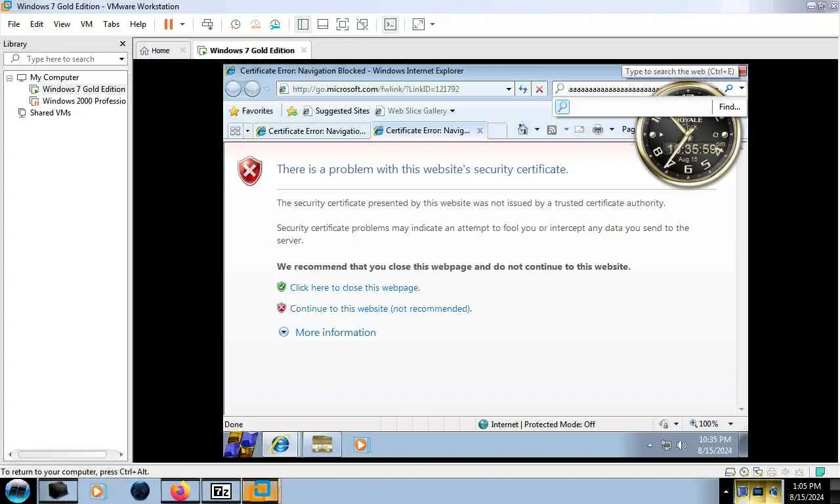
Task: Click the console view toolbar icon
Action: pos(390,24)
